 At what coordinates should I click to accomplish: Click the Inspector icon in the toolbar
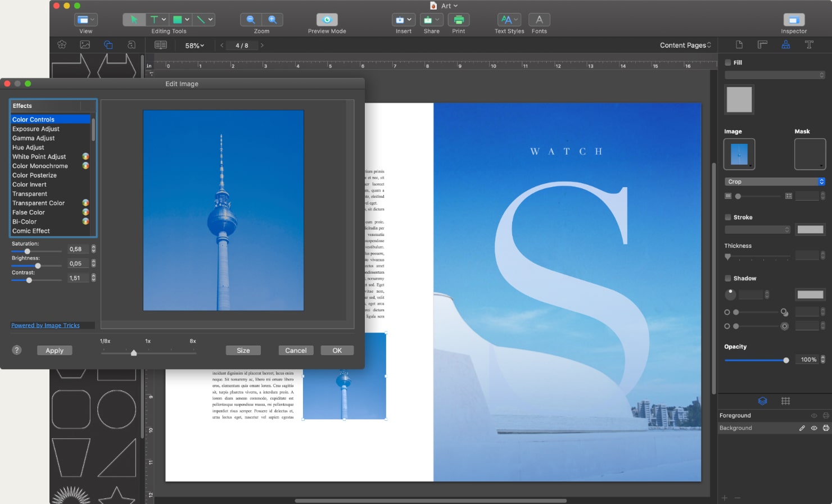(x=793, y=19)
